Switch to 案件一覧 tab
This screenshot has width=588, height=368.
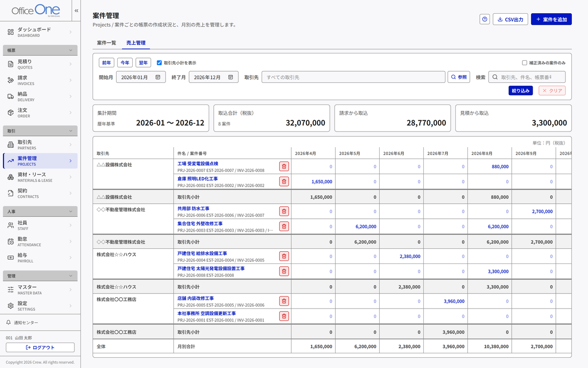pos(107,43)
